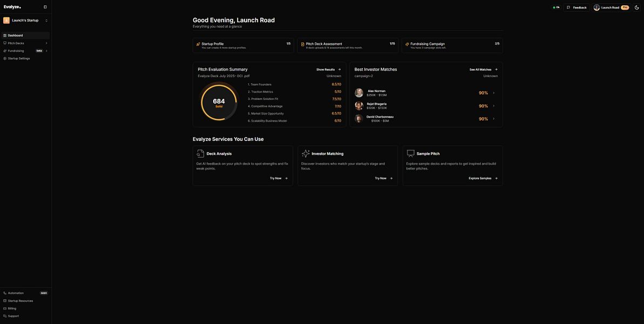Click the Automation icon in sidebar
644x324 pixels.
point(5,293)
